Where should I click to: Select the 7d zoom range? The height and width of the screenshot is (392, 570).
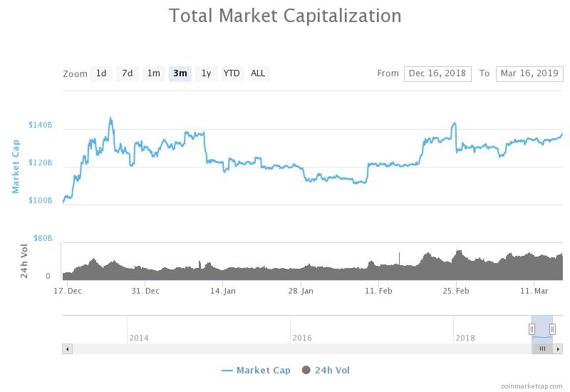click(x=127, y=73)
